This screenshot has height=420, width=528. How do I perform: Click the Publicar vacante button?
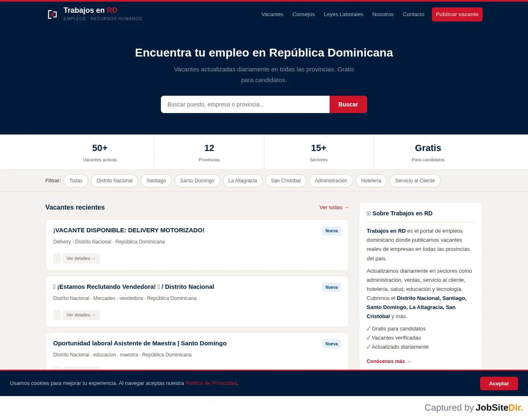coord(457,14)
